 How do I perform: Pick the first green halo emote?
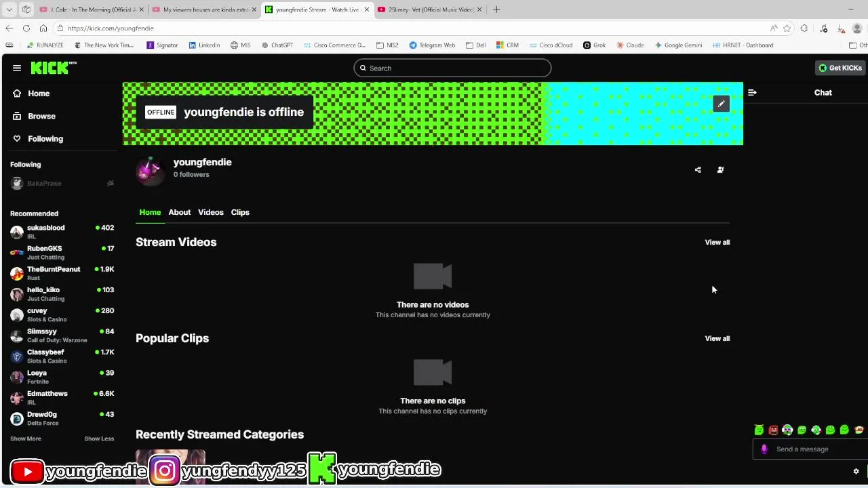[x=759, y=430]
